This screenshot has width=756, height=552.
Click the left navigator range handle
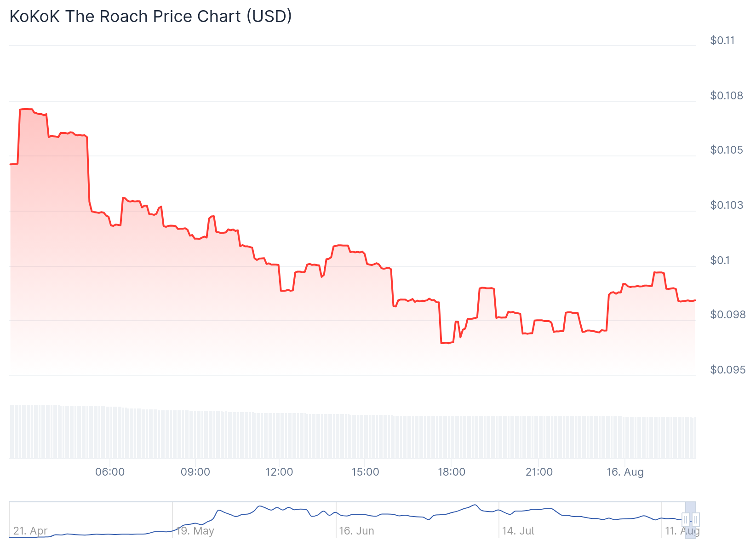(x=686, y=520)
